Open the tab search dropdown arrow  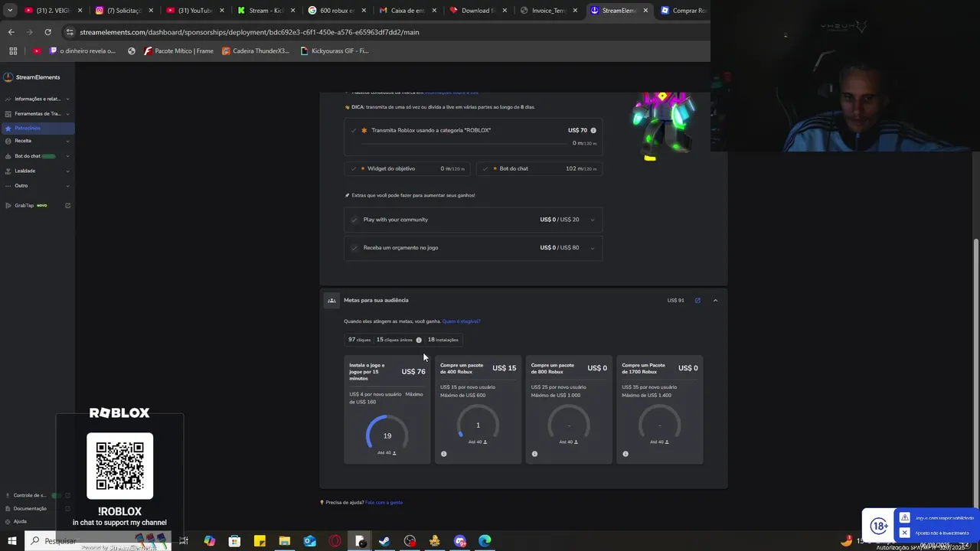click(x=10, y=11)
